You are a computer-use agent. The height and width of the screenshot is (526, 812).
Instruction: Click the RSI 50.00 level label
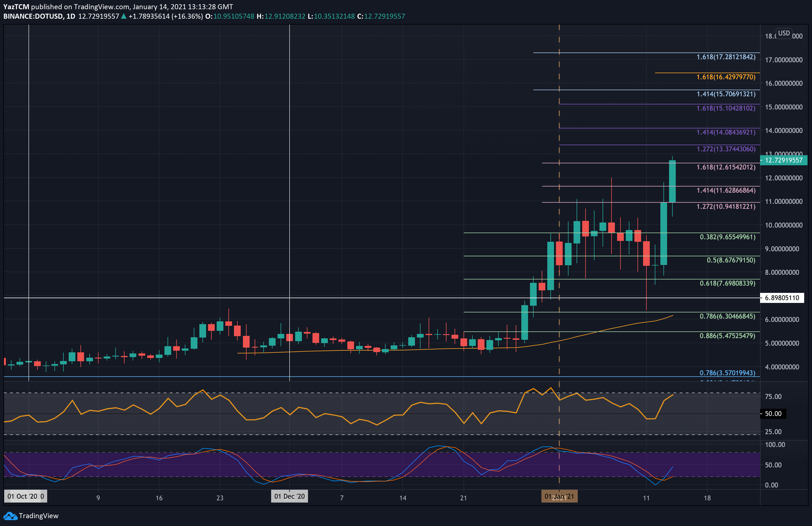[773, 414]
